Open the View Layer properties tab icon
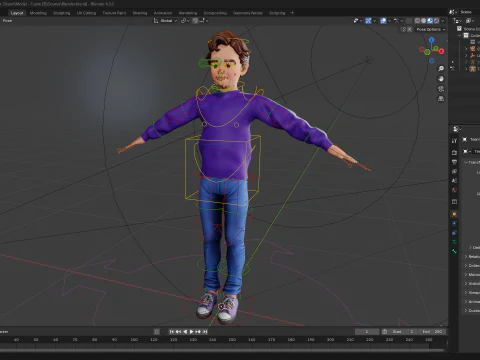 point(454,171)
